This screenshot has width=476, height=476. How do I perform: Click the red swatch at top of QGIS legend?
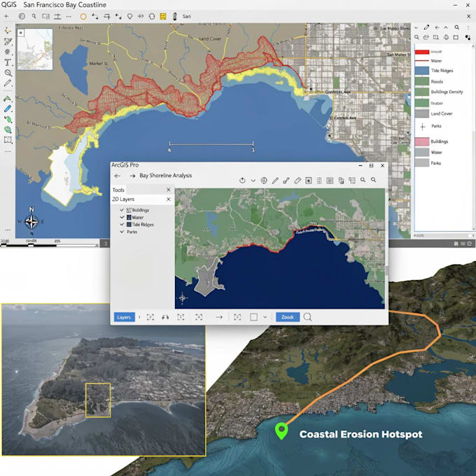[x=422, y=52]
